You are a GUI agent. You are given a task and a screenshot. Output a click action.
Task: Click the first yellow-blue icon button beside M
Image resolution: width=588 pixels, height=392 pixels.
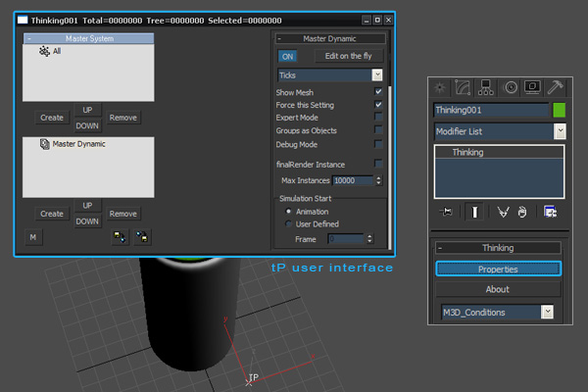(x=120, y=237)
